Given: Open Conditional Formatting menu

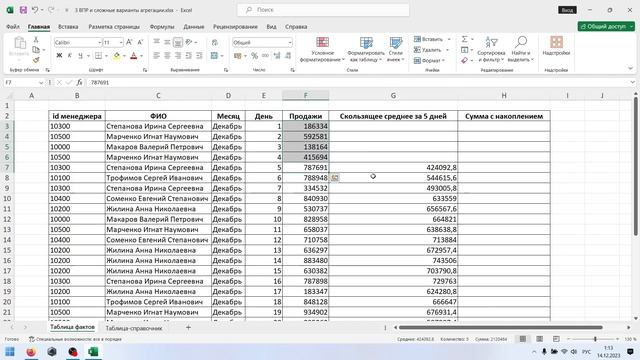Looking at the screenshot, I should pos(322,49).
